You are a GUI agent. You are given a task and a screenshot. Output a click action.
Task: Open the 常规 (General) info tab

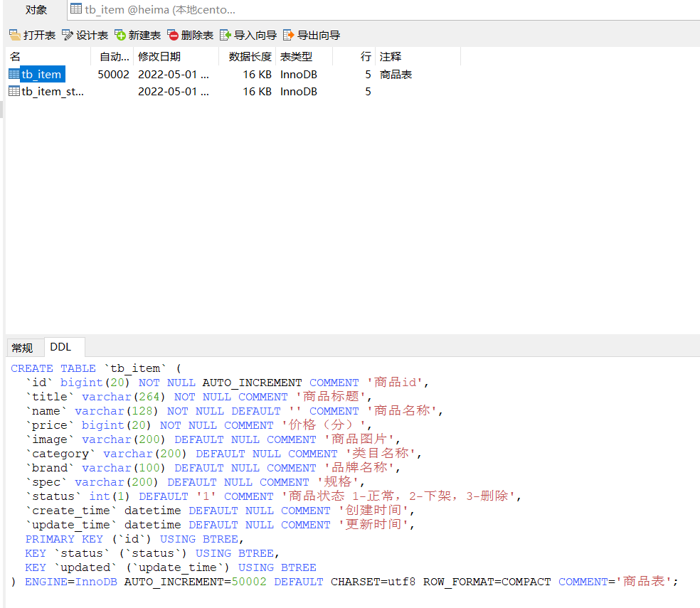pos(22,348)
